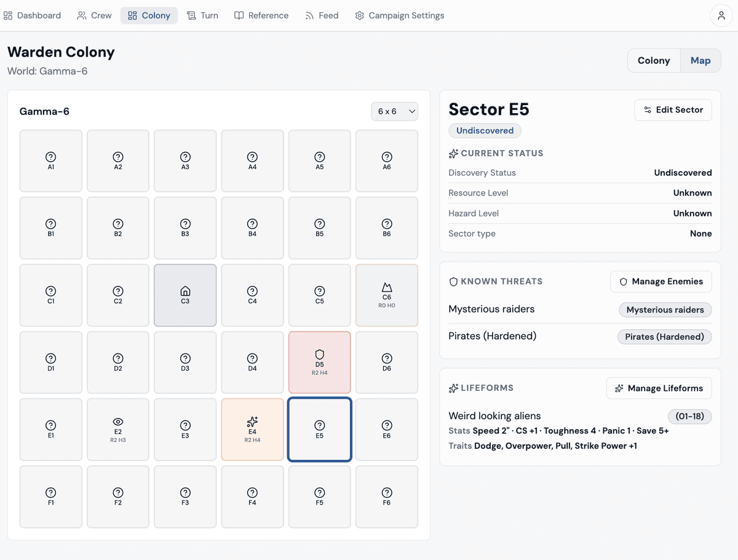The image size is (738, 560).
Task: Click the Colony navigation tab
Action: pos(149,15)
